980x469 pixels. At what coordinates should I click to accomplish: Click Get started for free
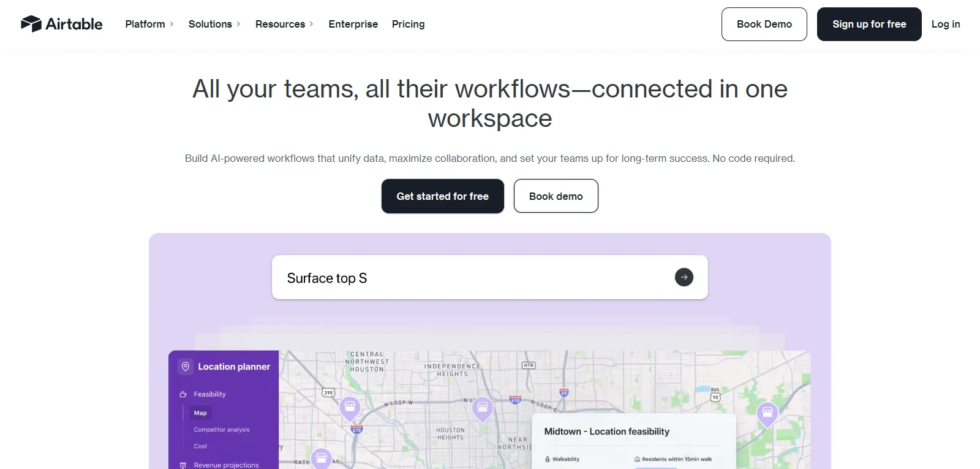coord(443,196)
